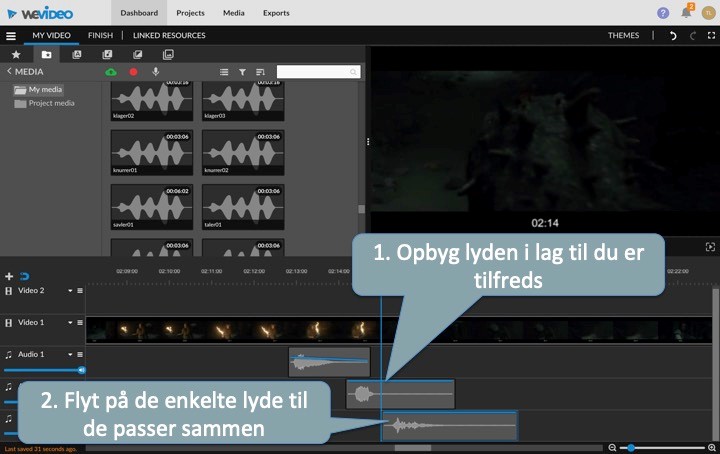Viewport: 720px width, 454px height.
Task: Select the media folder tab
Action: pos(46,55)
